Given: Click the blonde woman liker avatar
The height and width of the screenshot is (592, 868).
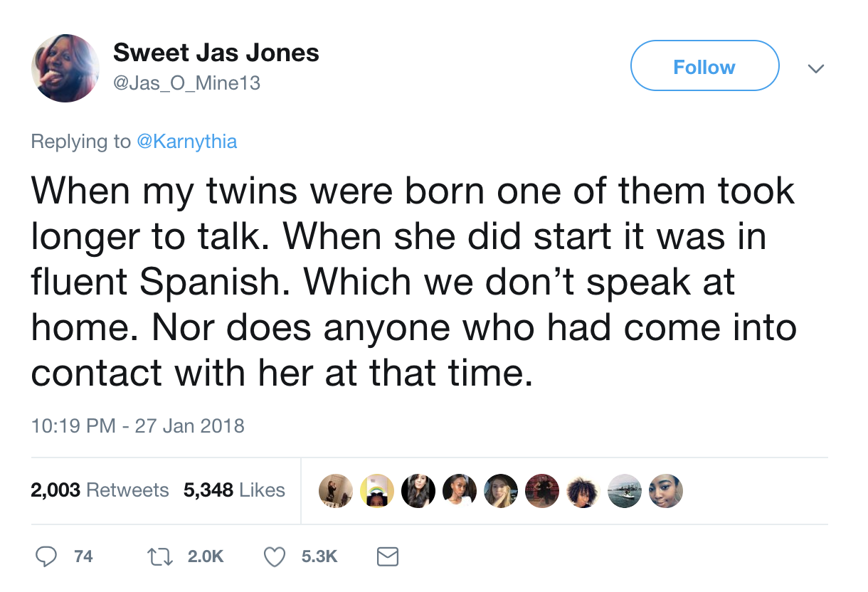Looking at the screenshot, I should click(x=501, y=491).
